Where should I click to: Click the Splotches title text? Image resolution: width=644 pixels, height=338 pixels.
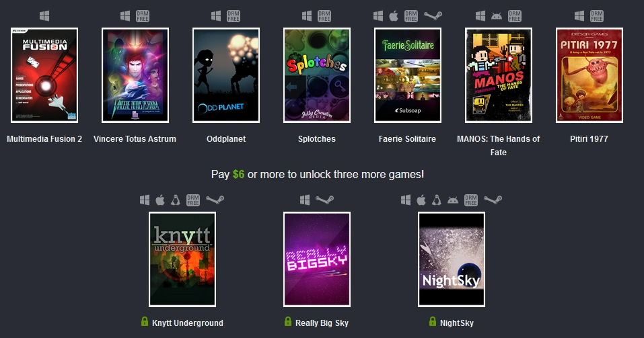[317, 139]
